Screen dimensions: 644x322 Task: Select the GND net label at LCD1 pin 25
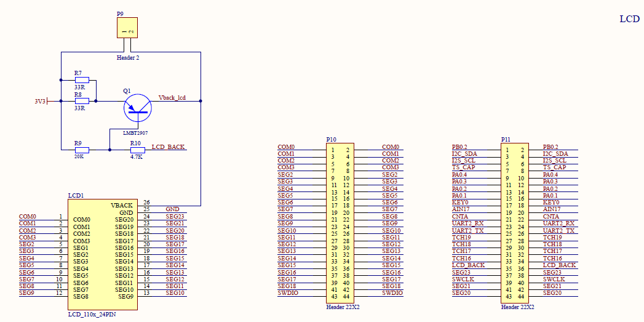[172, 209]
